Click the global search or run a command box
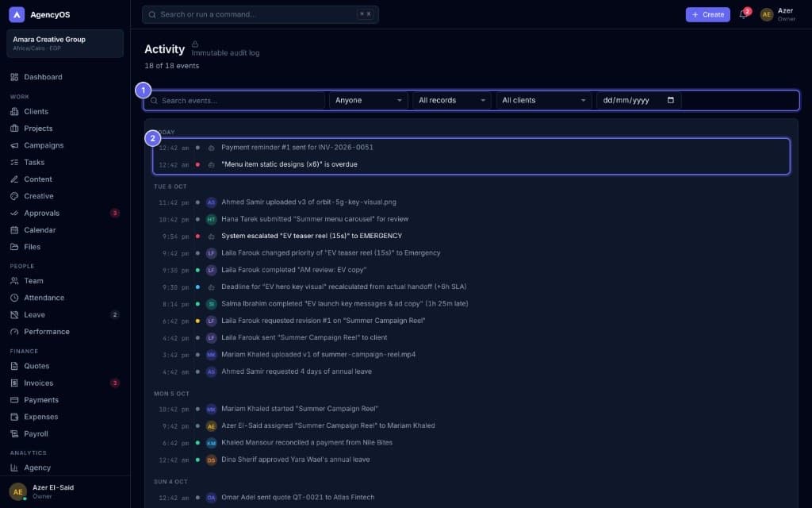This screenshot has height=508, width=812. coord(260,14)
